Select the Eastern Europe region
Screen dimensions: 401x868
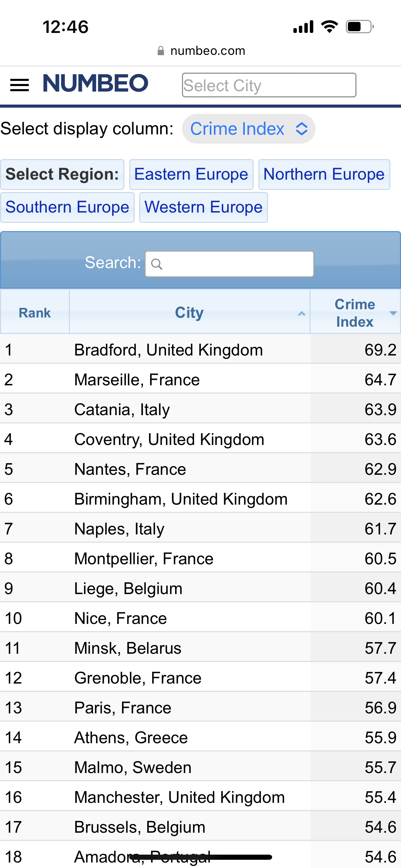pyautogui.click(x=191, y=174)
